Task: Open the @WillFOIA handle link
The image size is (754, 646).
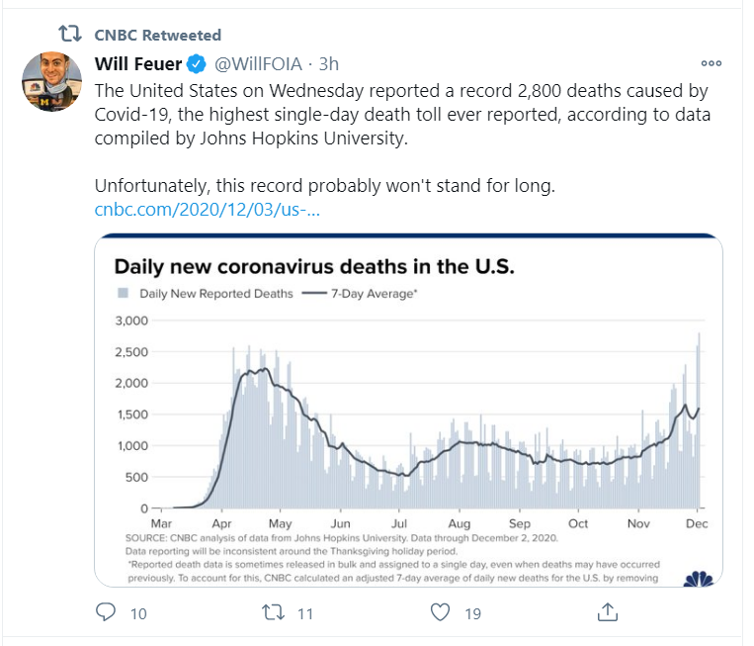Action: [257, 64]
